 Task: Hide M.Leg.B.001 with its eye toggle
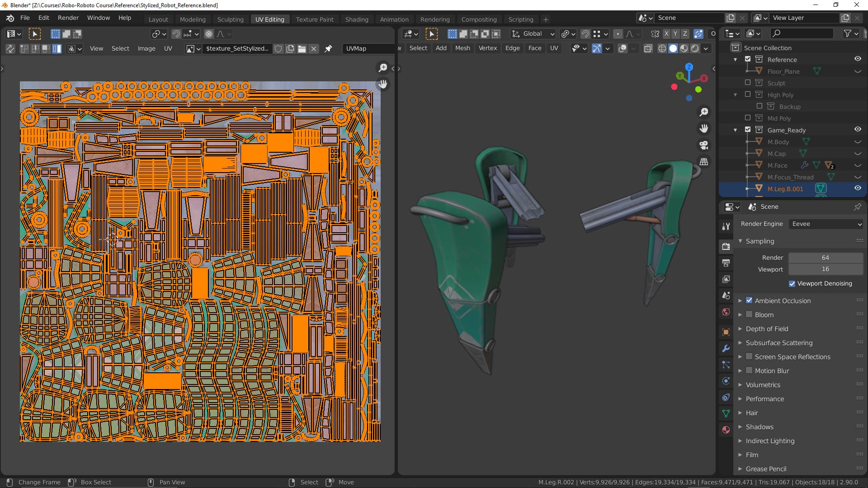click(x=858, y=188)
